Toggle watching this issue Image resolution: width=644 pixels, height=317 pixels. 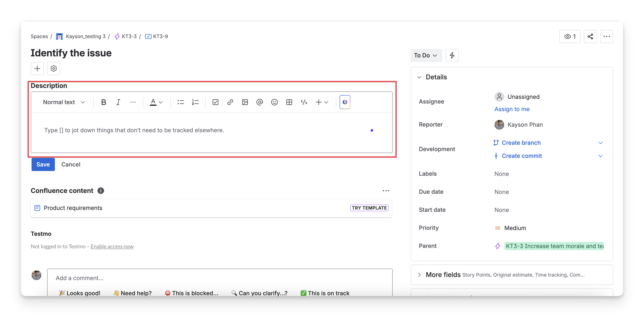point(569,36)
